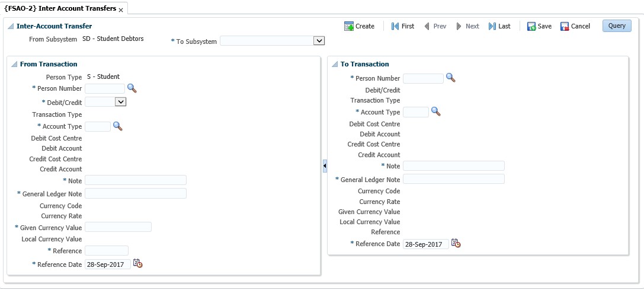Viewport: 644px width, 290px height.
Task: Open the To Subsystem dropdown
Action: pyautogui.click(x=319, y=41)
